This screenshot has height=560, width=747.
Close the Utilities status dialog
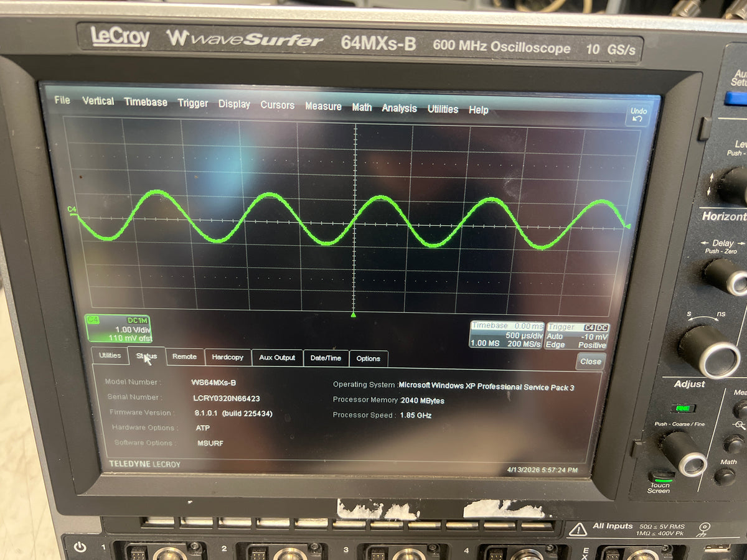click(x=590, y=362)
